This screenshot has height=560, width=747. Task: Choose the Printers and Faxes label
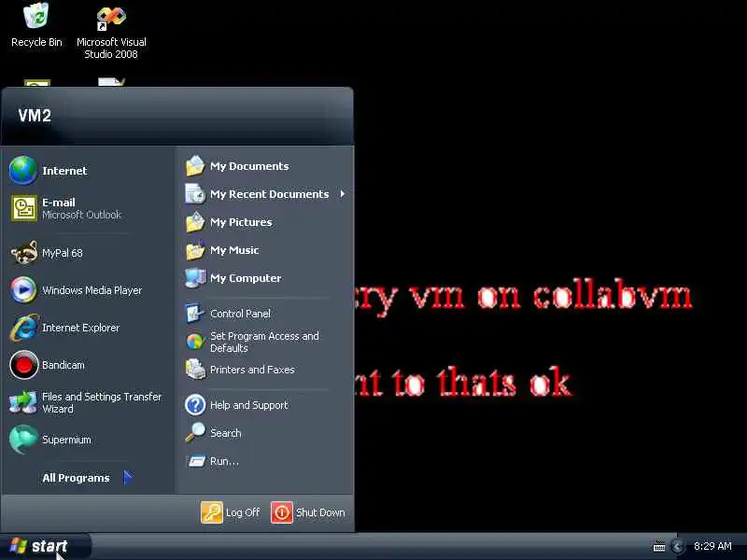(x=252, y=370)
